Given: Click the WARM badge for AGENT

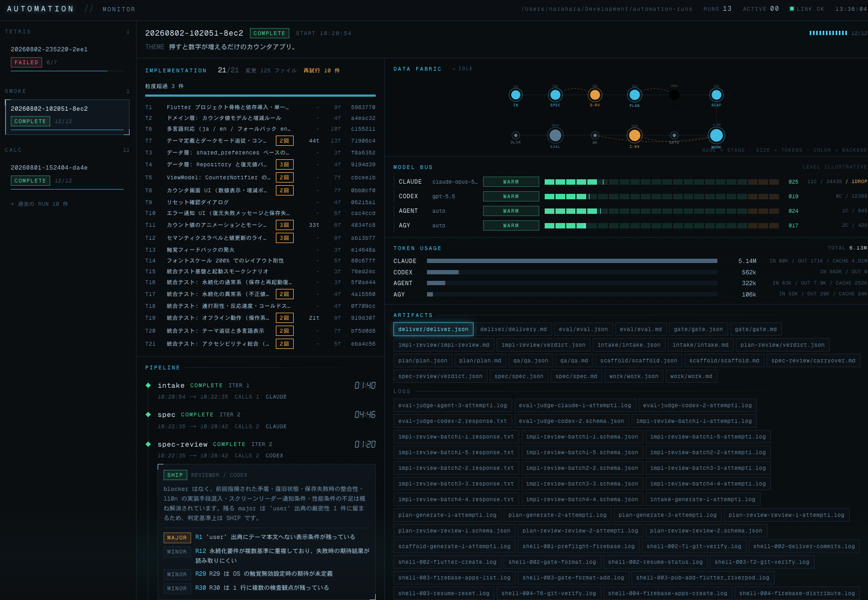Looking at the screenshot, I should [511, 211].
